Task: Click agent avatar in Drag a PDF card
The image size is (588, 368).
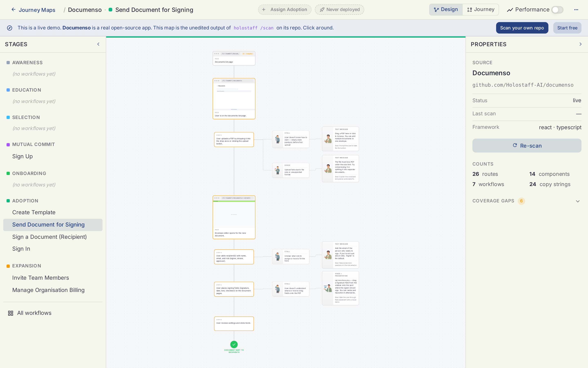Action: click(x=328, y=139)
